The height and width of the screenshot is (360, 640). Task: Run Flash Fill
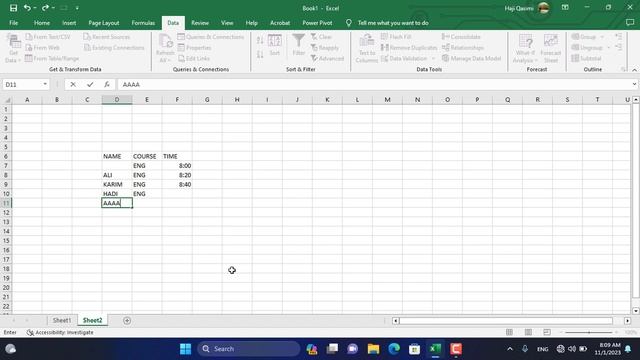point(396,37)
